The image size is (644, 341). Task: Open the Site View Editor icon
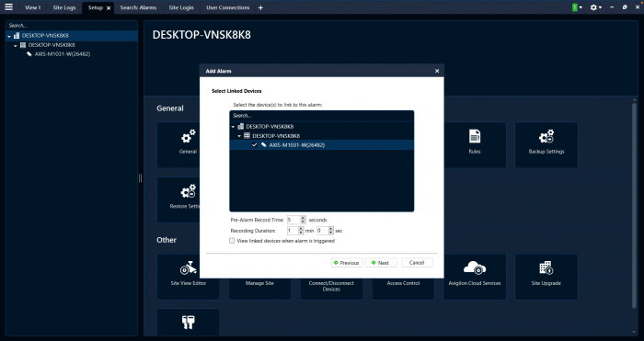click(188, 268)
